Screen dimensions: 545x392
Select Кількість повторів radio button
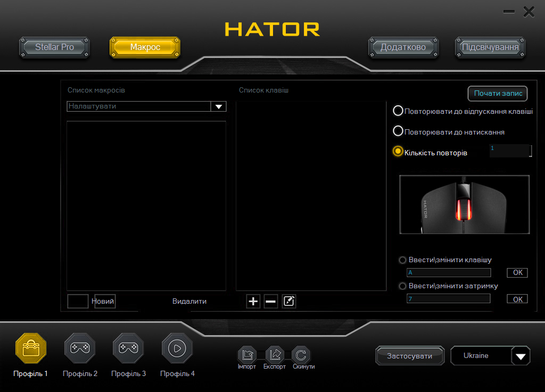click(398, 152)
